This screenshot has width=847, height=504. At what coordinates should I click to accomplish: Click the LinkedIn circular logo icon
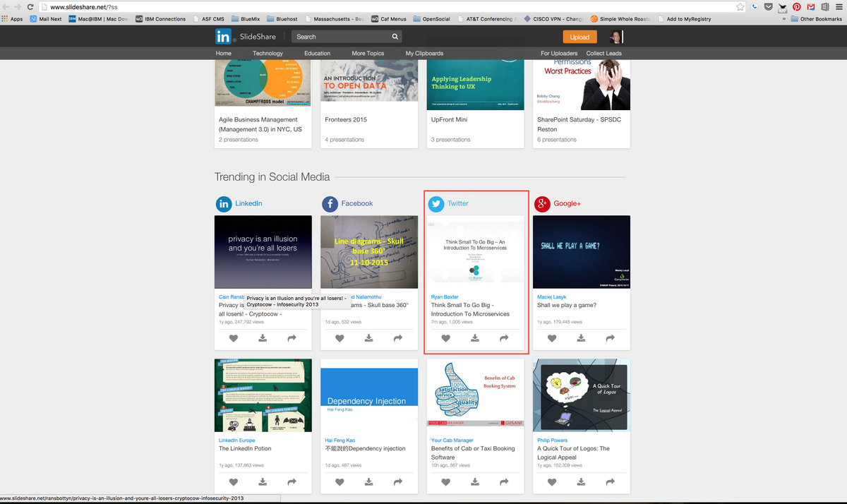click(224, 204)
